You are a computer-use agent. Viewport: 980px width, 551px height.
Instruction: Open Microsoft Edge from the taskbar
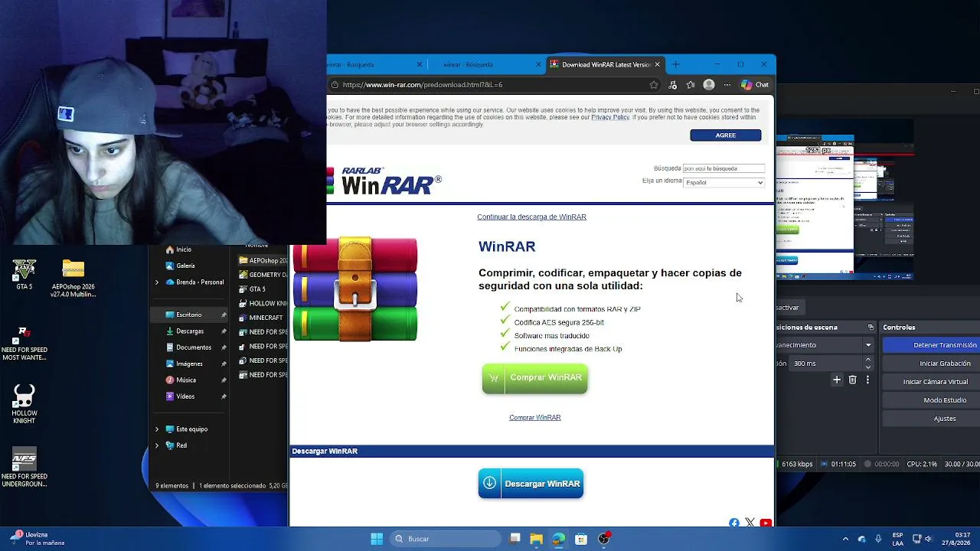pos(558,539)
